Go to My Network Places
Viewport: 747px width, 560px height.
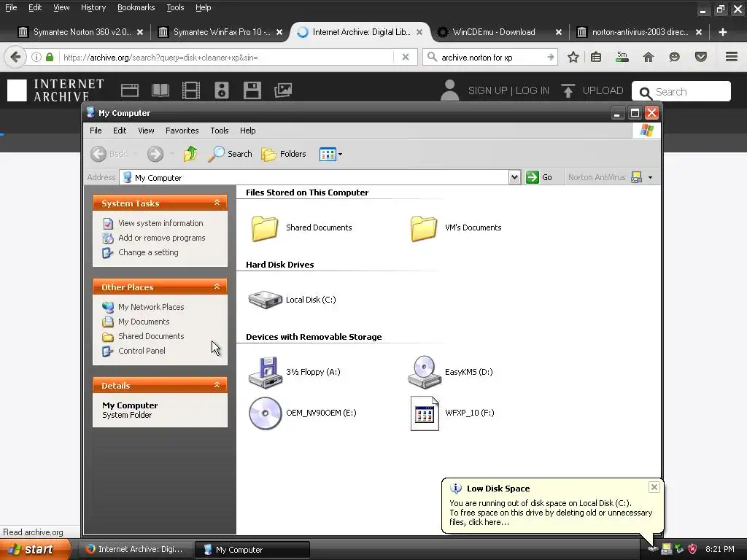pos(151,307)
